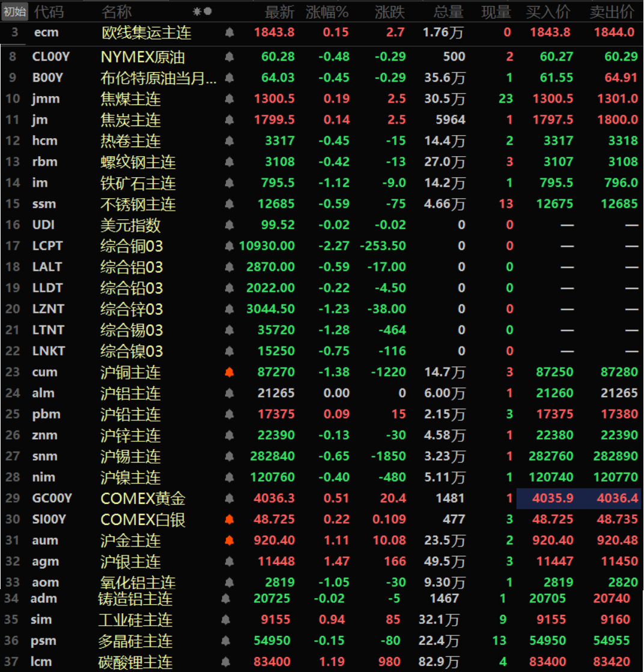Sort by the 总量 column header
644x672 pixels.
(448, 11)
